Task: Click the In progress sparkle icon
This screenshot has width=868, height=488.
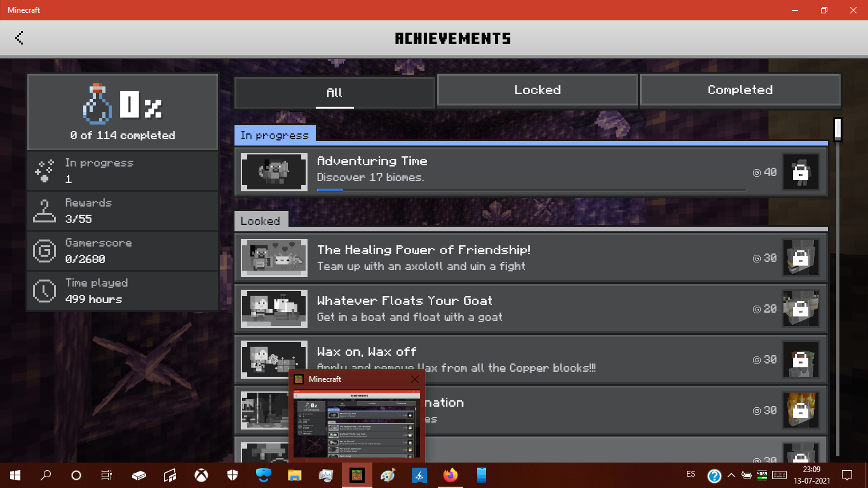Action: pos(44,171)
